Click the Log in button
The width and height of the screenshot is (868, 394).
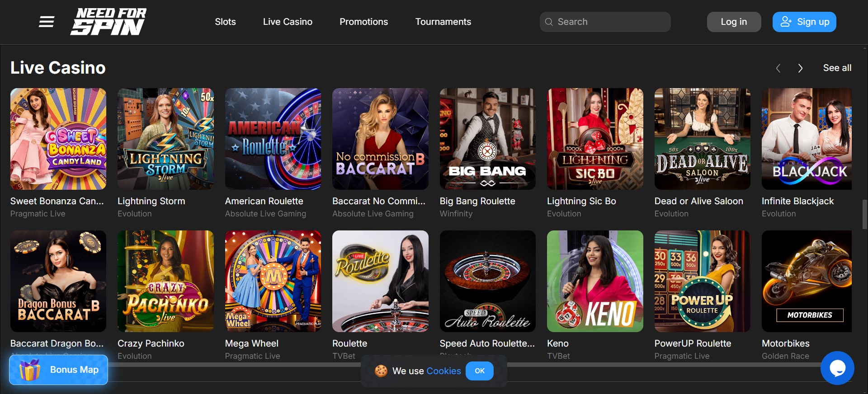click(x=734, y=22)
